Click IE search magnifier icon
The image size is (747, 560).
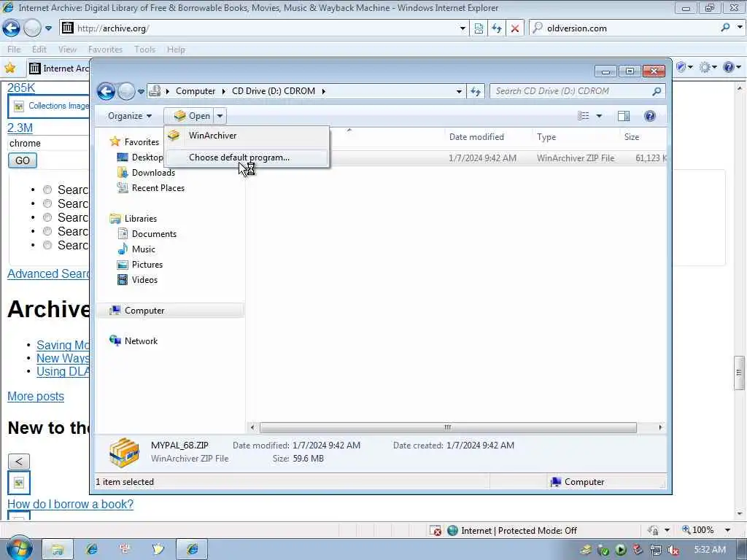point(725,28)
